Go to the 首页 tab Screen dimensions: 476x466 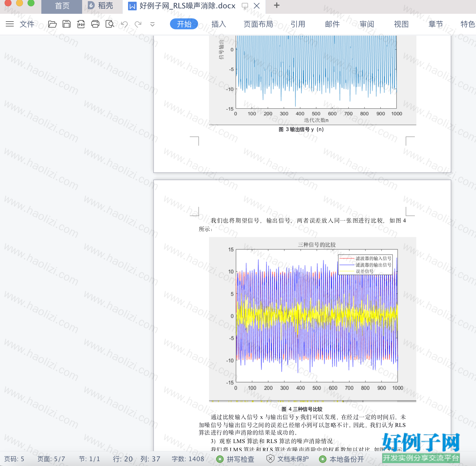click(x=62, y=6)
